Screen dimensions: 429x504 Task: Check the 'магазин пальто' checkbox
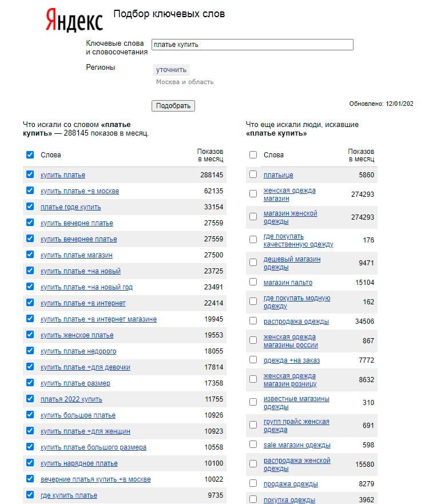[x=253, y=282]
